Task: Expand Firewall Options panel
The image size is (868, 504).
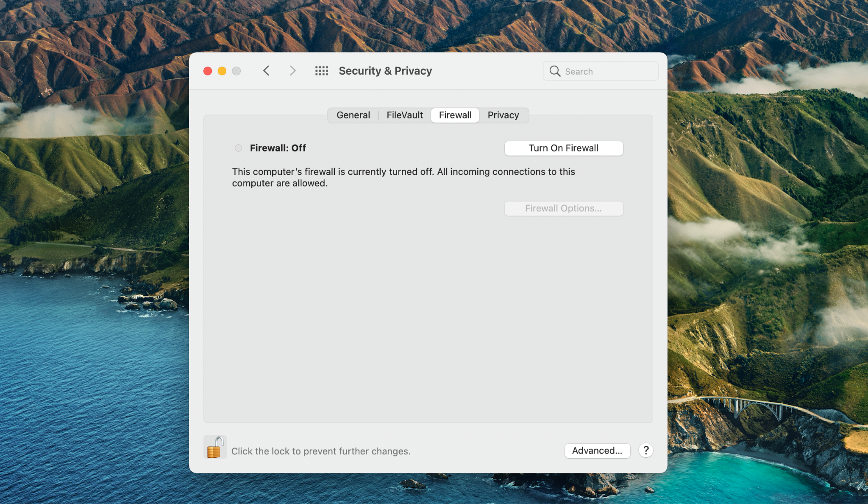Action: tap(564, 208)
